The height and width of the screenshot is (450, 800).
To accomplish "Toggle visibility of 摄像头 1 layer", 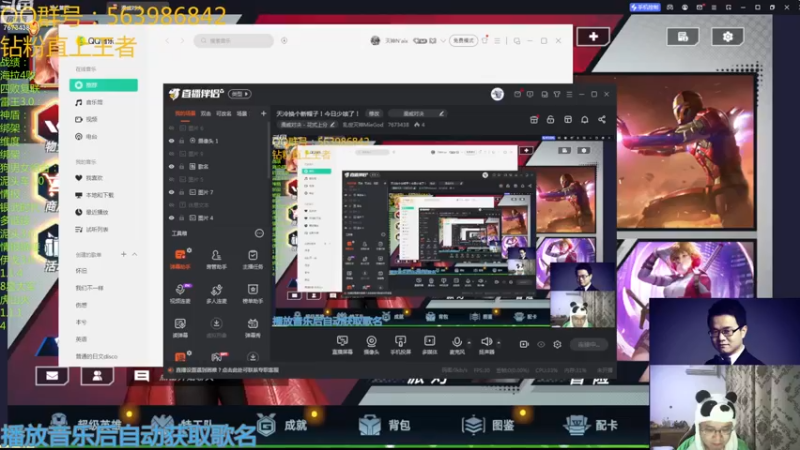I will [172, 141].
